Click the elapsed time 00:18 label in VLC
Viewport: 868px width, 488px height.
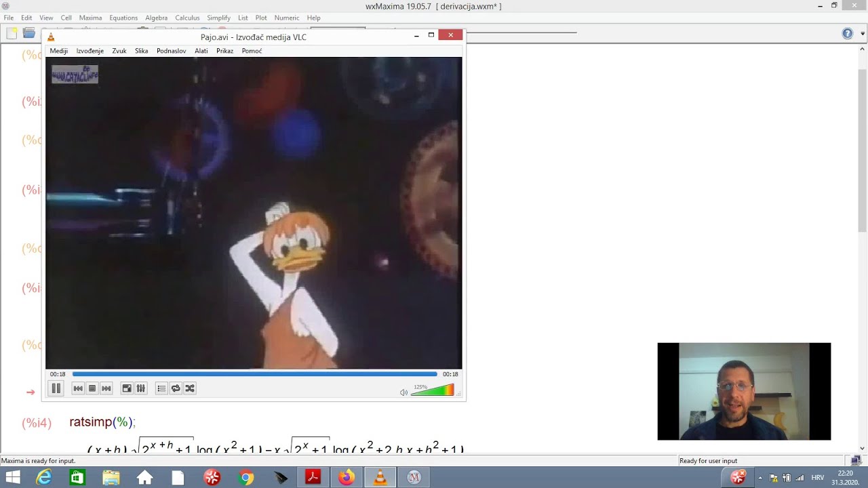58,374
